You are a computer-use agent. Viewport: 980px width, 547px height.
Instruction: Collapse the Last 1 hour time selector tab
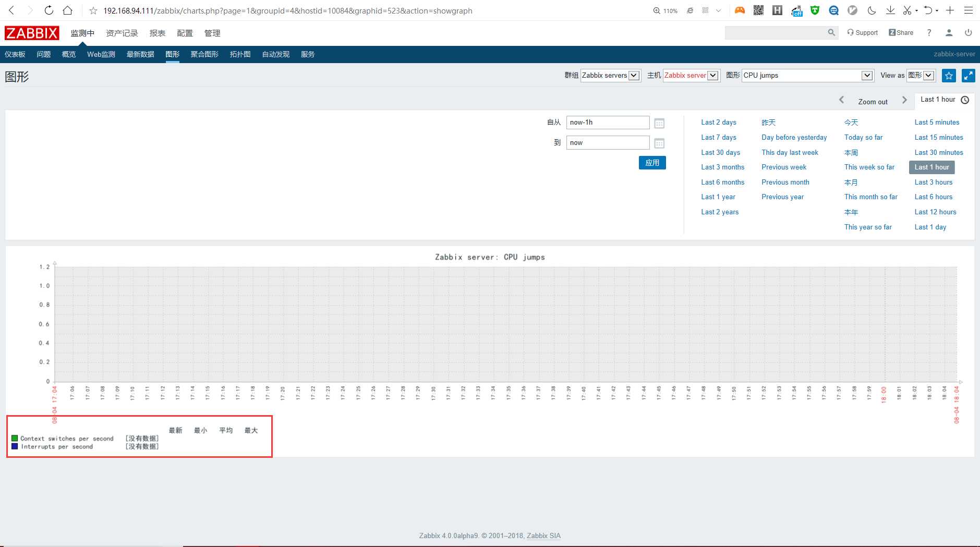(945, 100)
